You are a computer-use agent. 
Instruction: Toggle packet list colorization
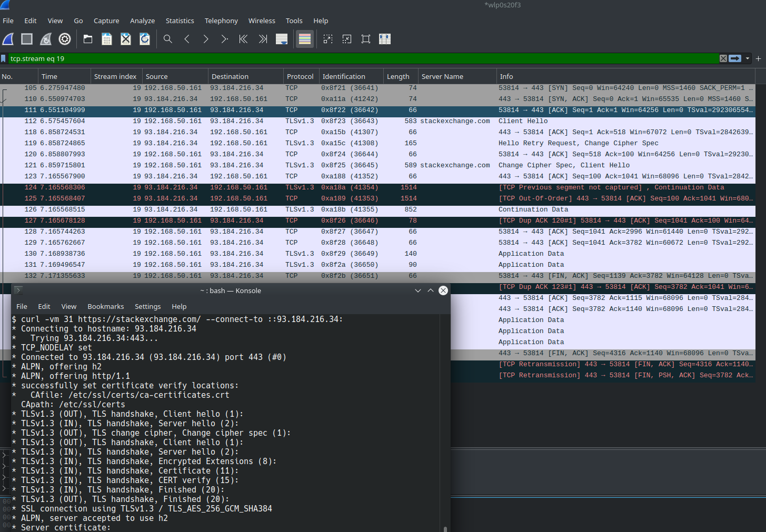pos(305,39)
